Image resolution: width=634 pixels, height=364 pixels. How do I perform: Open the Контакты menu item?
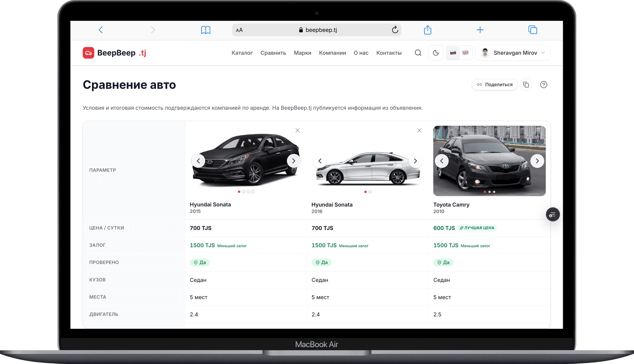pos(389,53)
